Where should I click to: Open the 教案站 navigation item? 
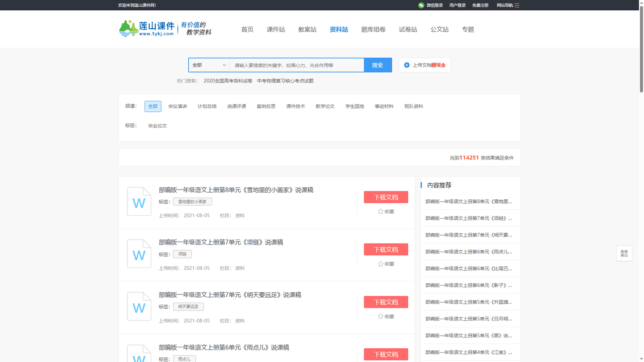(x=307, y=29)
